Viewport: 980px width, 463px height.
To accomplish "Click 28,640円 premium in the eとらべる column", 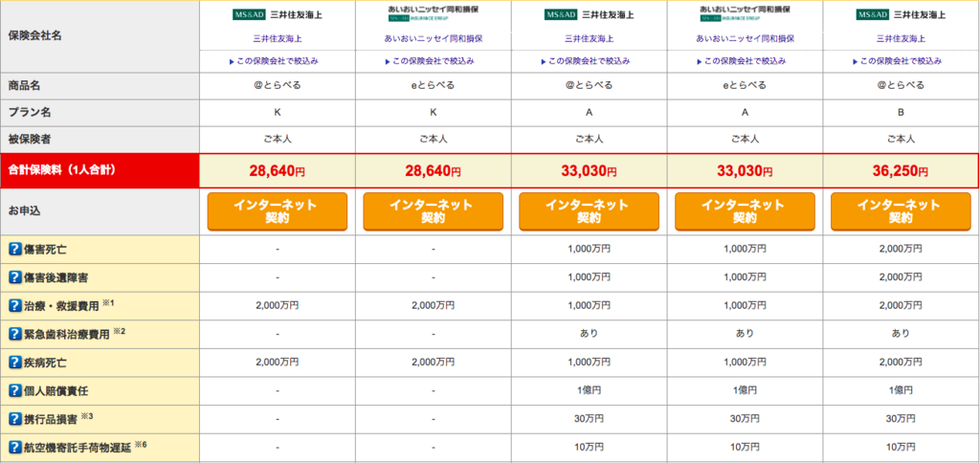I will (434, 170).
